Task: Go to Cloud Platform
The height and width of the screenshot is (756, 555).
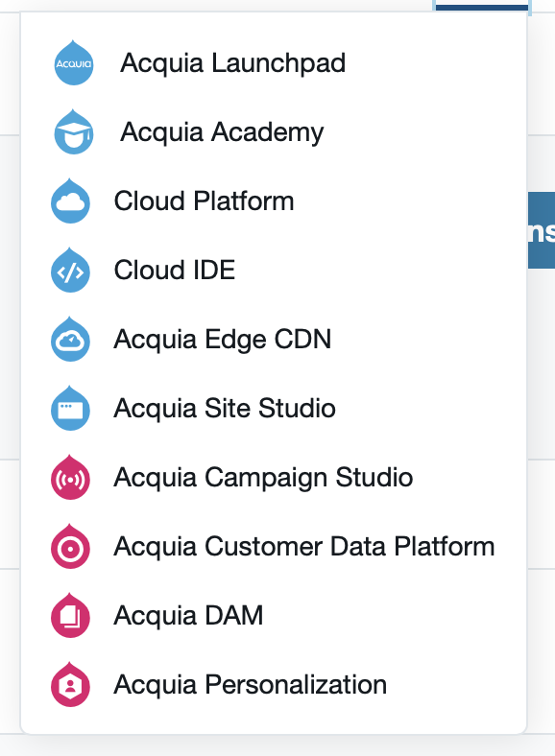Action: pyautogui.click(x=204, y=201)
